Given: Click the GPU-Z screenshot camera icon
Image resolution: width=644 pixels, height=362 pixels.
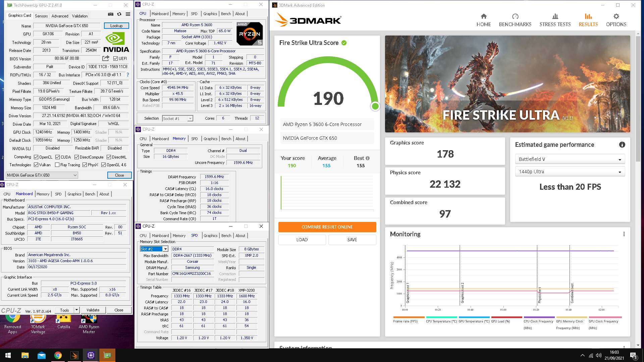Looking at the screenshot, I should click(x=110, y=14).
